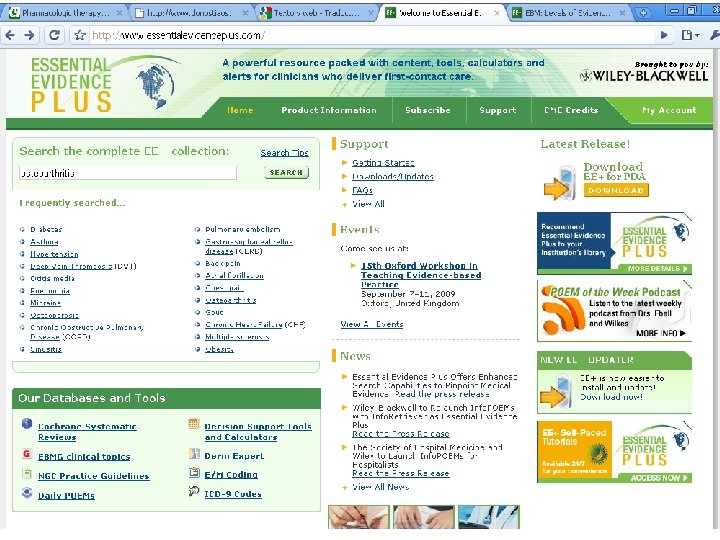
Task: Click the Decision Support Tools calculator icon
Action: 194,424
